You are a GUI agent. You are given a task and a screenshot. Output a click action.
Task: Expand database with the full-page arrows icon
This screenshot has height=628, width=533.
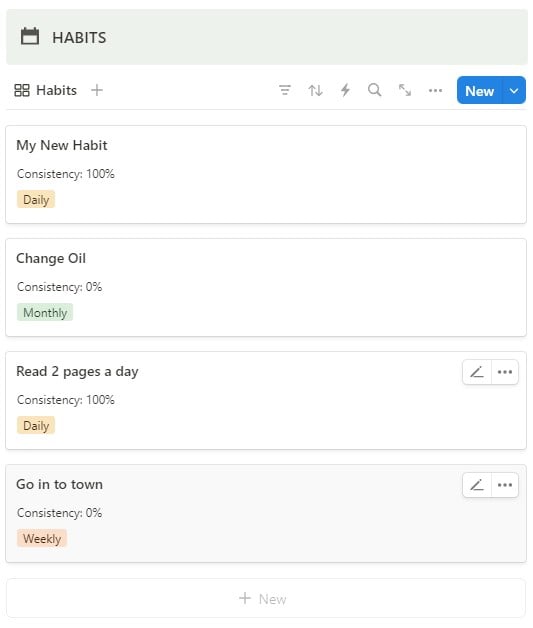tap(405, 90)
